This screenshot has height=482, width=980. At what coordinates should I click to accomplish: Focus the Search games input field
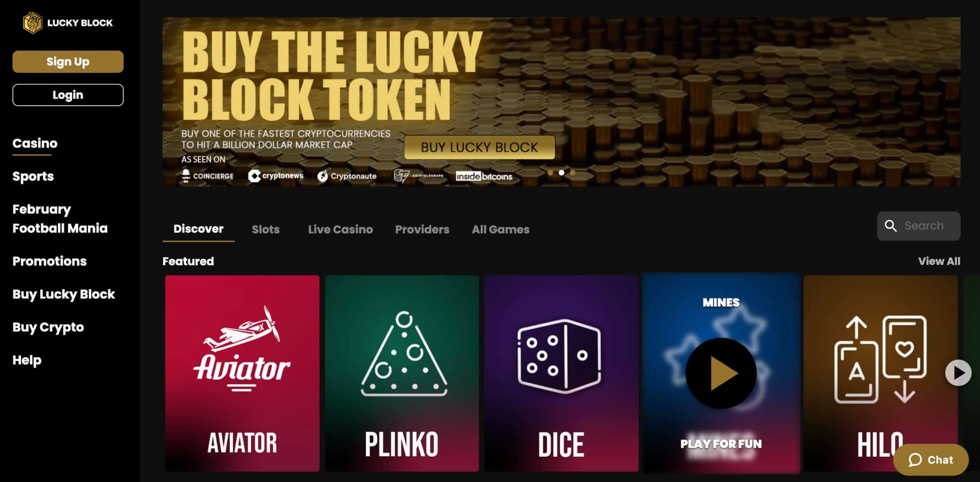pos(918,226)
